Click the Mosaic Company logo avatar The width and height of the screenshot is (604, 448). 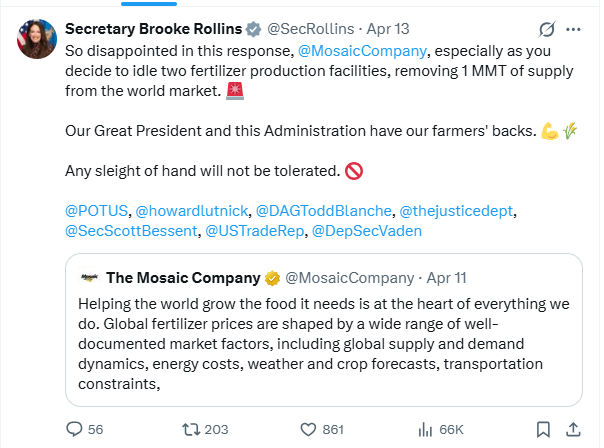coord(89,277)
